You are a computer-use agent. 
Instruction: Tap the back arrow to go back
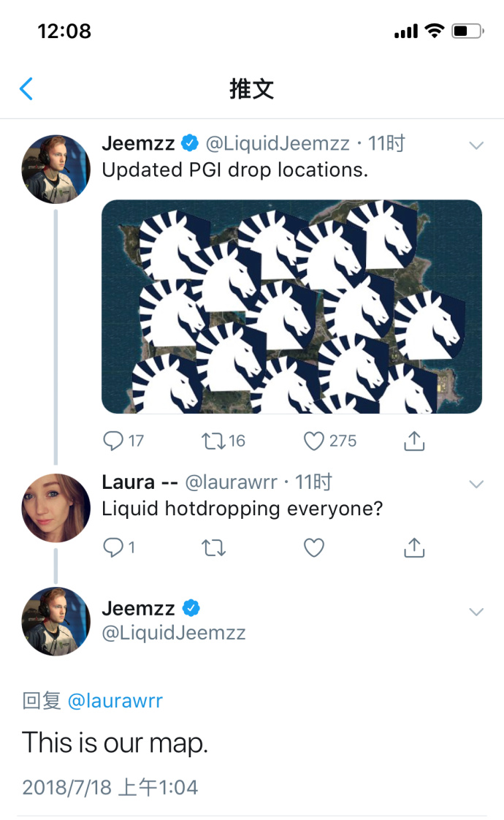[26, 89]
